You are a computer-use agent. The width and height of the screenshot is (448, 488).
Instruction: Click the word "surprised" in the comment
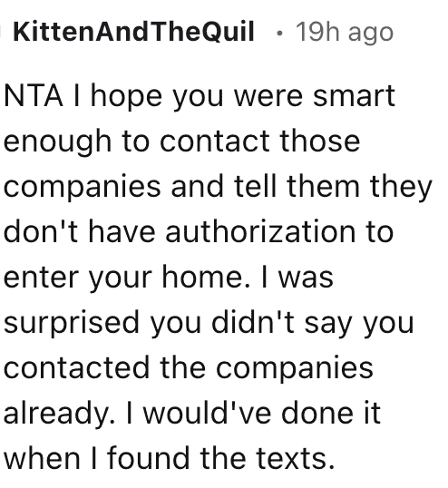(x=72, y=325)
